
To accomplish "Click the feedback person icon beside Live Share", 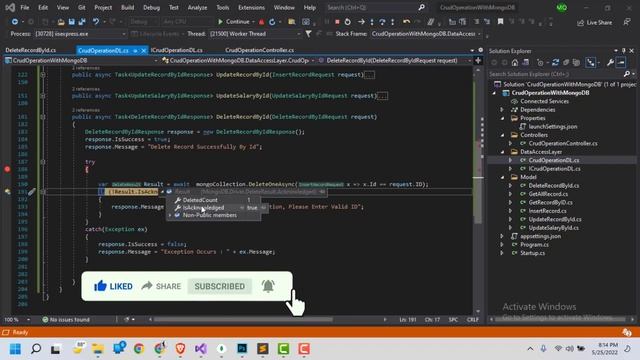I will point(627,22).
